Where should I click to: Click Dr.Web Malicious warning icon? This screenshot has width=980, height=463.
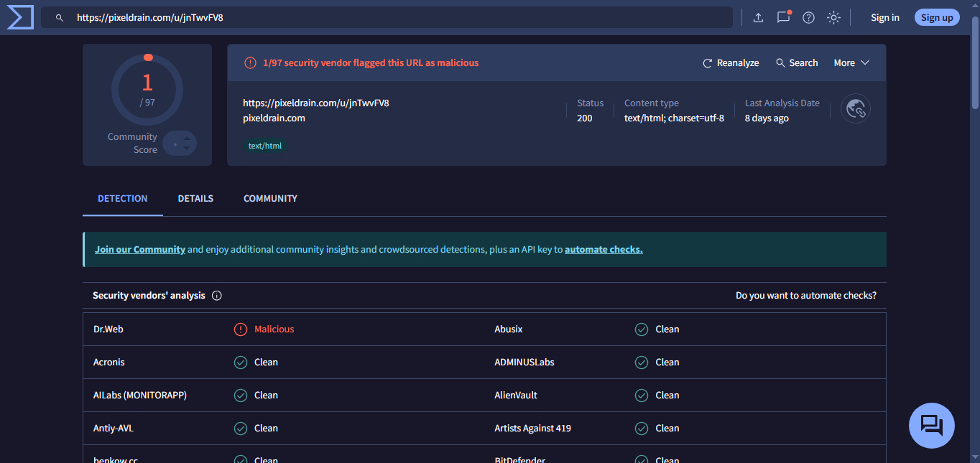tap(241, 329)
